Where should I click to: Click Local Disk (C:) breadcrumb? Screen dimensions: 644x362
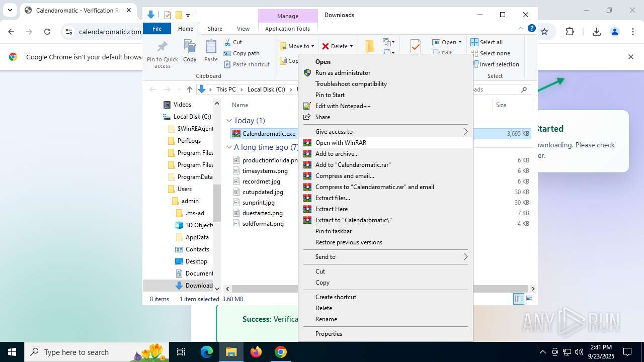pyautogui.click(x=266, y=89)
